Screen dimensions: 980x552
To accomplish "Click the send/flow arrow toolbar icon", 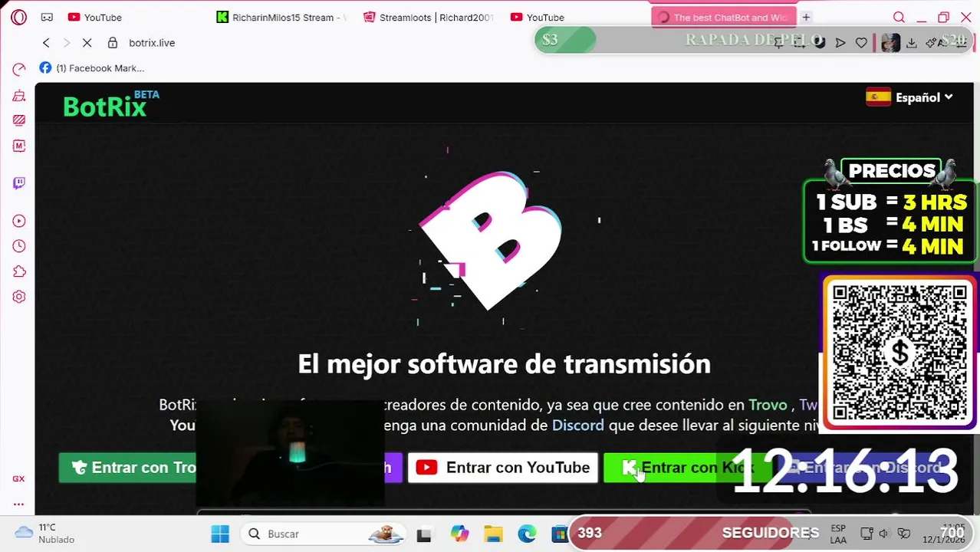I will click(840, 43).
